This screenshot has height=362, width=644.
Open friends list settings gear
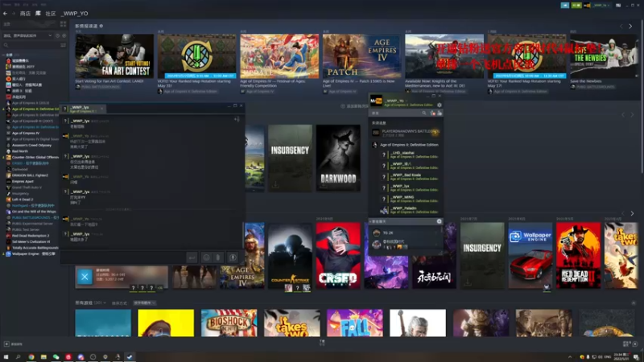click(x=439, y=105)
